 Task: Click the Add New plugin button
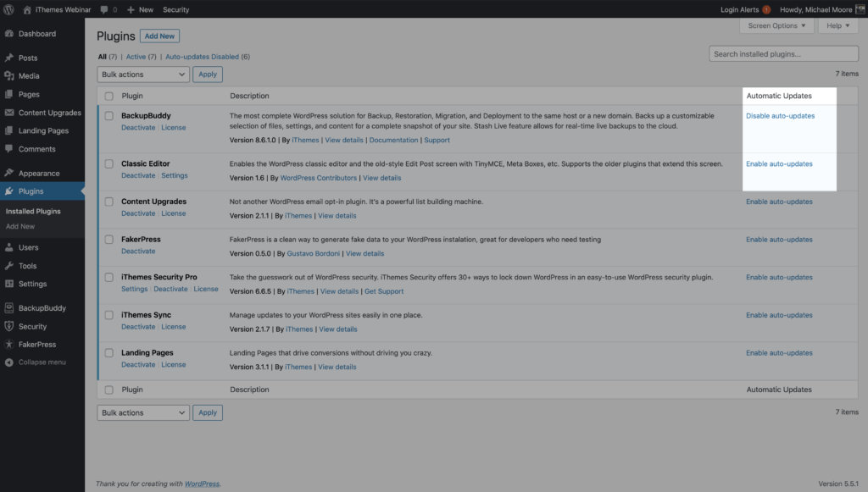(x=159, y=36)
